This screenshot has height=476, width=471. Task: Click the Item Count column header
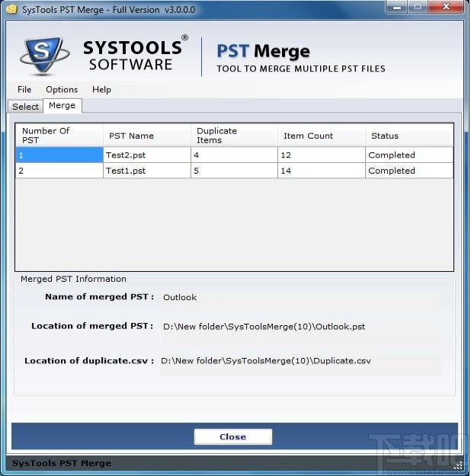[x=321, y=136]
